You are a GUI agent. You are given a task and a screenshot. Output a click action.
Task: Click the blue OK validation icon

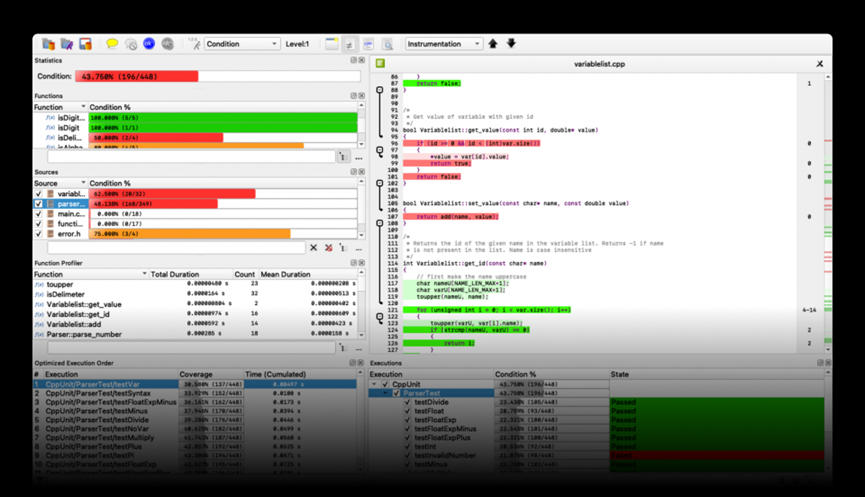(x=149, y=44)
